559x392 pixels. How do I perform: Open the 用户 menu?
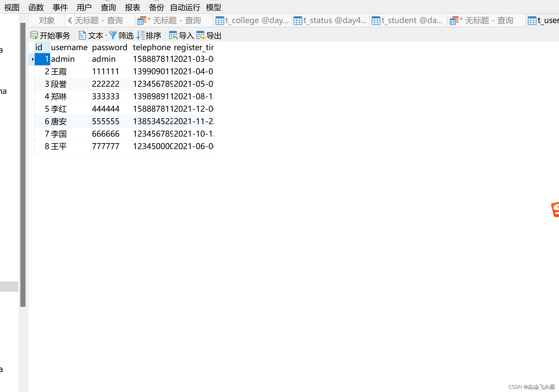(x=84, y=7)
